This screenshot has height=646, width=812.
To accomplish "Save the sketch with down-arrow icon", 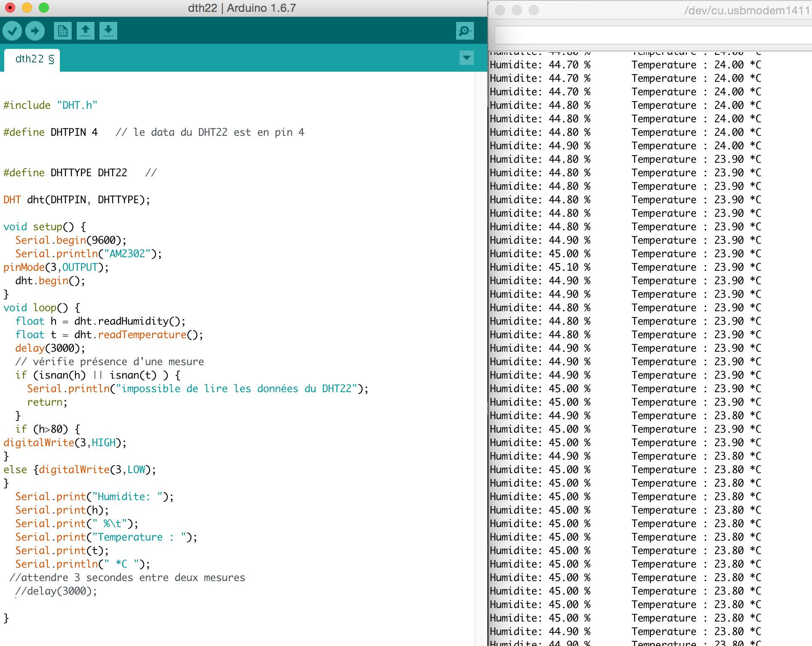I will pyautogui.click(x=108, y=31).
